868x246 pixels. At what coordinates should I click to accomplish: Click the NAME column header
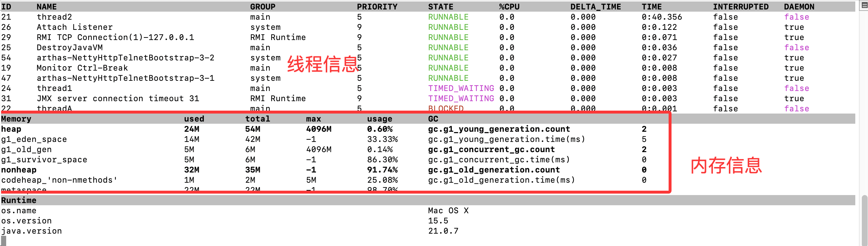46,7
